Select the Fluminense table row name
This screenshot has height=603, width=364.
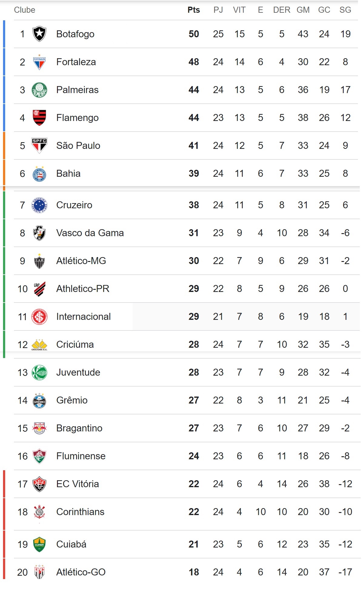[x=81, y=456]
